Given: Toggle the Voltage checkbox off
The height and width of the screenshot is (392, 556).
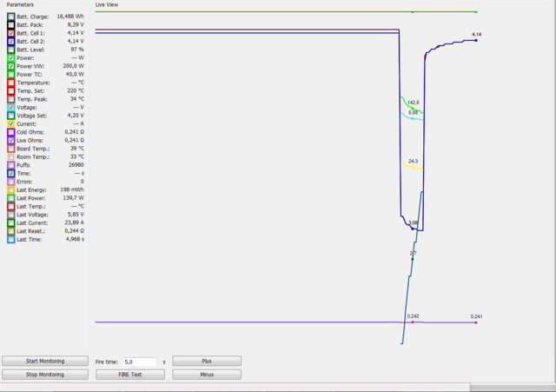Looking at the screenshot, I should point(10,108).
